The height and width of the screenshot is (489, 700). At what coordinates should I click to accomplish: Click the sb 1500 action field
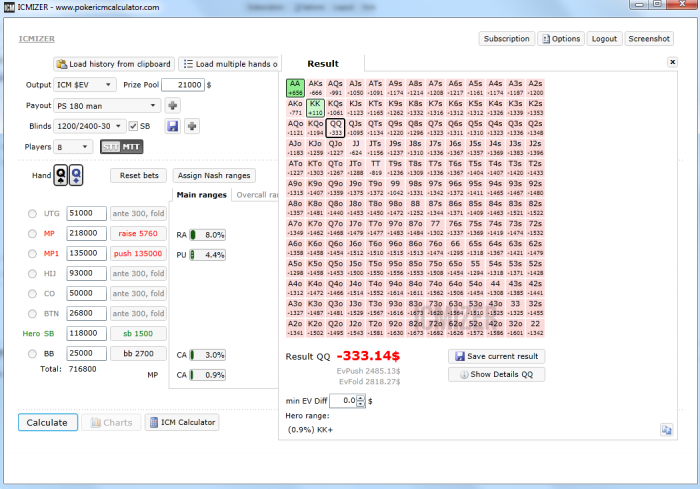(x=138, y=333)
